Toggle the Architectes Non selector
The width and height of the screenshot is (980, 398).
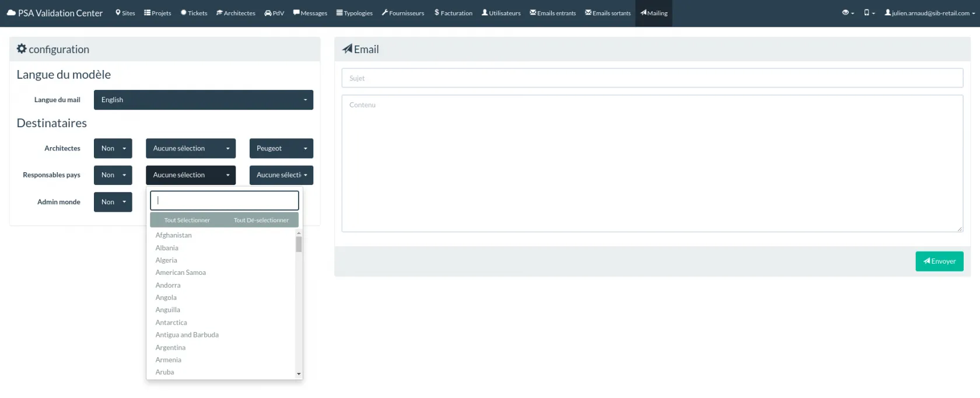pyautogui.click(x=113, y=148)
